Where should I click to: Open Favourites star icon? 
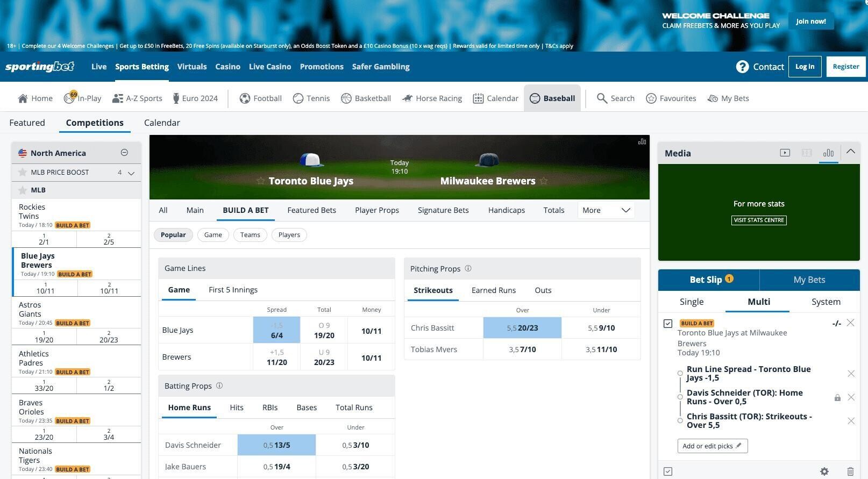(x=651, y=98)
